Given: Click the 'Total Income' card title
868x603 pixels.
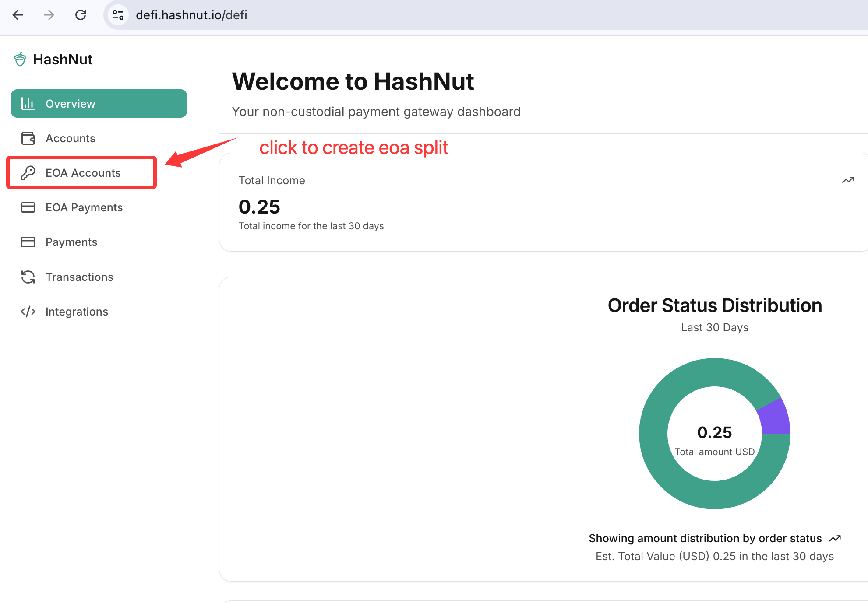Looking at the screenshot, I should click(x=272, y=180).
